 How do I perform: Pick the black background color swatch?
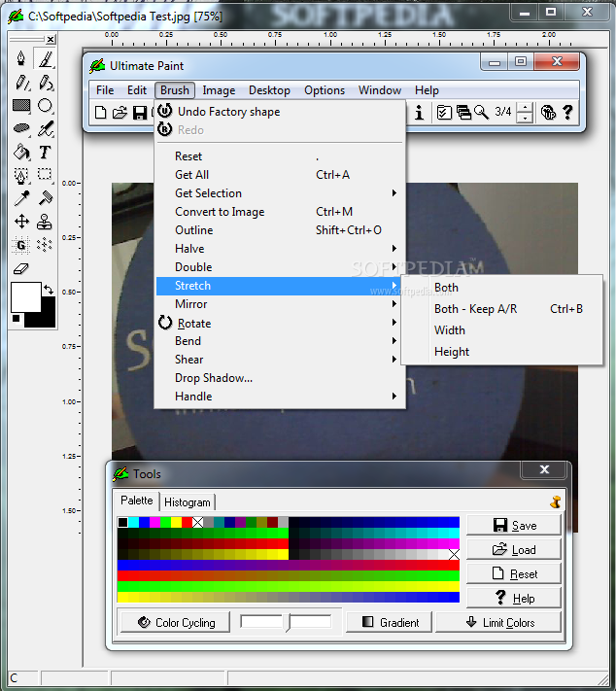coord(48,318)
